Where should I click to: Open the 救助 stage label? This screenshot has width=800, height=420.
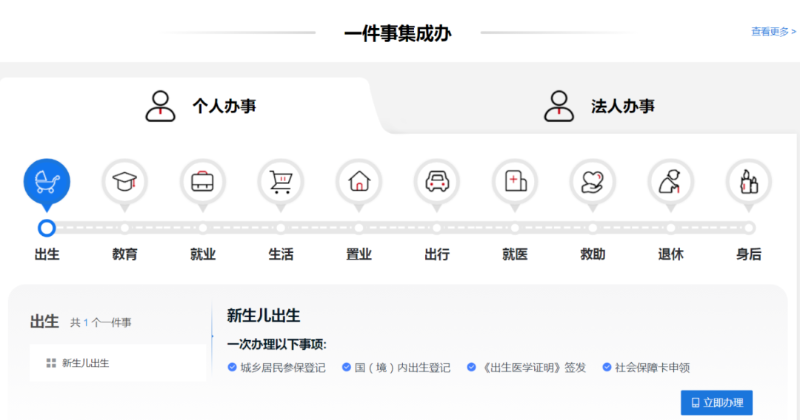point(593,254)
